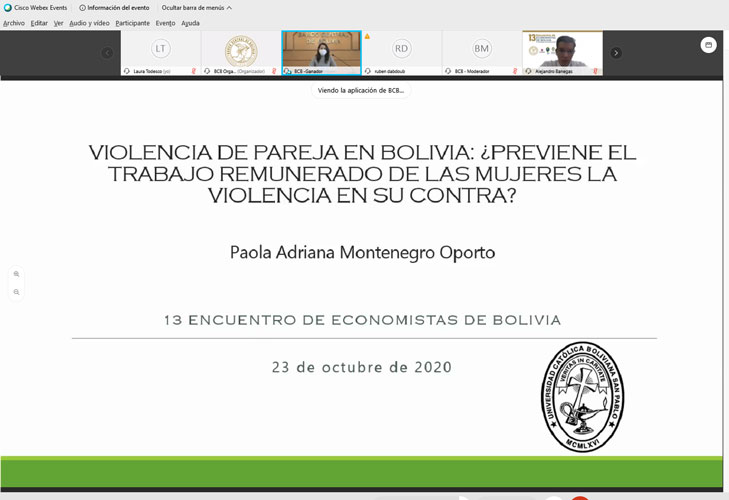
Task: Open the Audio y vídeo dropdown menu
Action: click(x=89, y=23)
